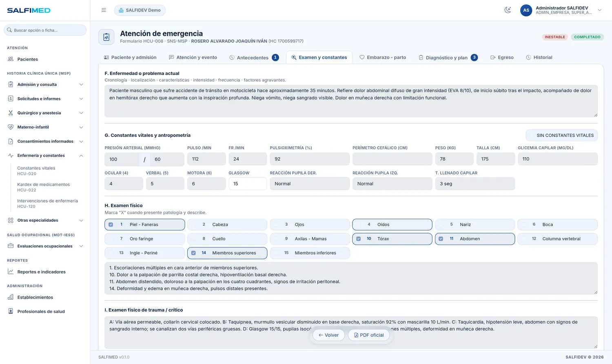Open Intervenciones de enfermería HCU-120 link

click(47, 203)
